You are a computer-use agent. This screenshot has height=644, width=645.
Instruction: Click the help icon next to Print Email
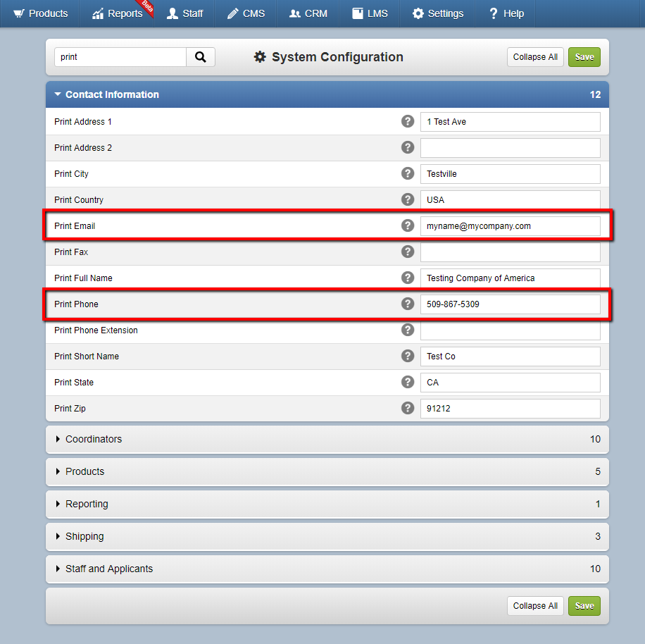(408, 225)
